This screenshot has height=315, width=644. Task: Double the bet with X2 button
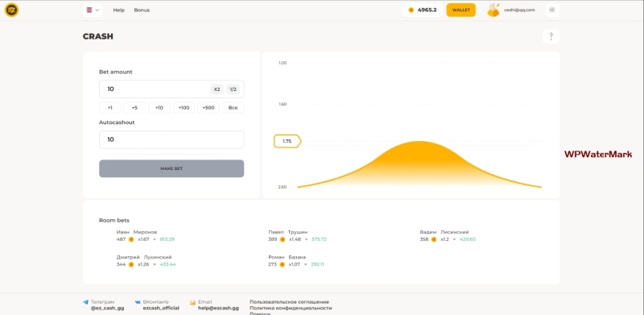pos(217,89)
